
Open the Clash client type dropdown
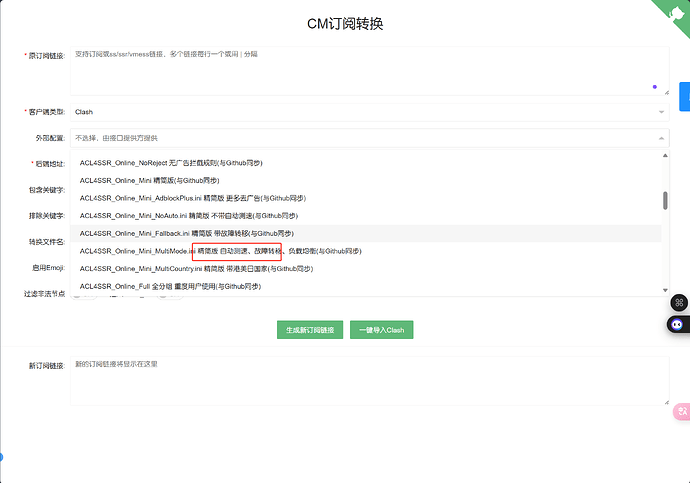click(x=370, y=112)
